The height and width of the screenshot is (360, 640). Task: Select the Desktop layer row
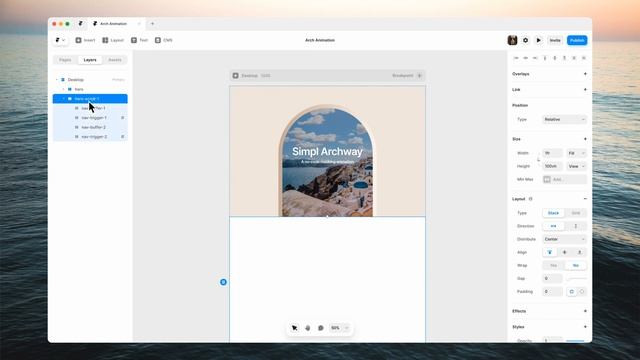(x=90, y=80)
